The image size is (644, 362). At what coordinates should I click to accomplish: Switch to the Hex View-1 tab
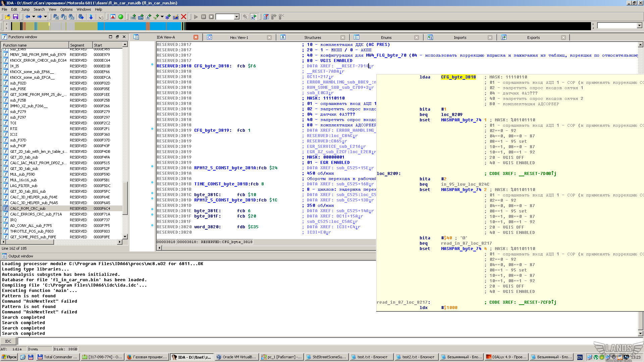pos(239,38)
